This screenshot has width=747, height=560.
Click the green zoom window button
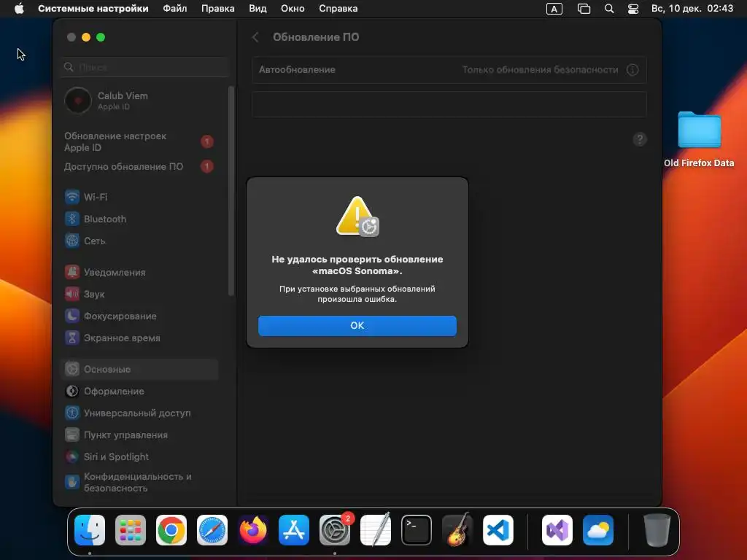pos(101,37)
